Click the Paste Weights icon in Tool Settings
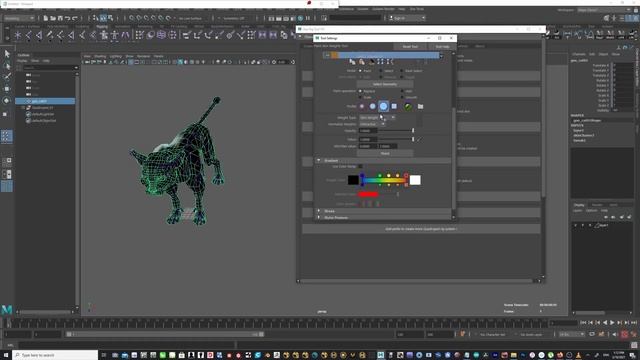Screen dimensions: 640x360 [362, 62]
